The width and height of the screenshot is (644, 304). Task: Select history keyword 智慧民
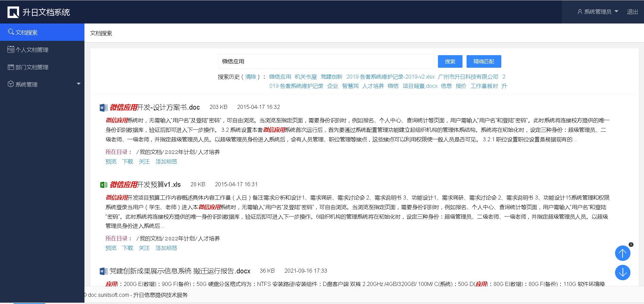[x=350, y=86]
